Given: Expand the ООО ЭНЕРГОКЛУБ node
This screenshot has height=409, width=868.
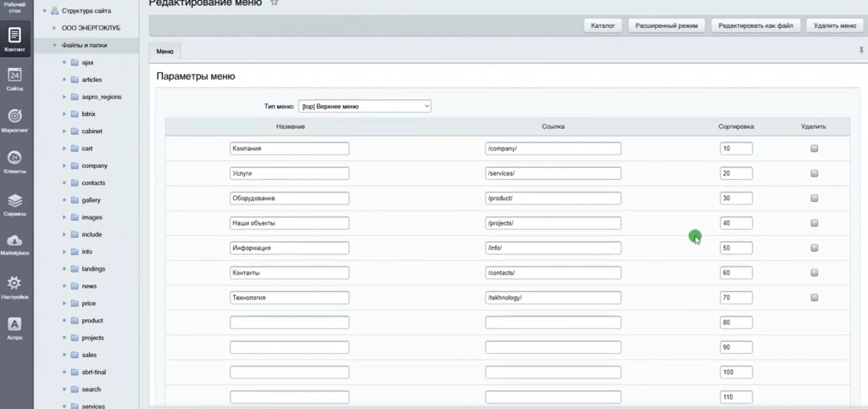Looking at the screenshot, I should click(54, 28).
